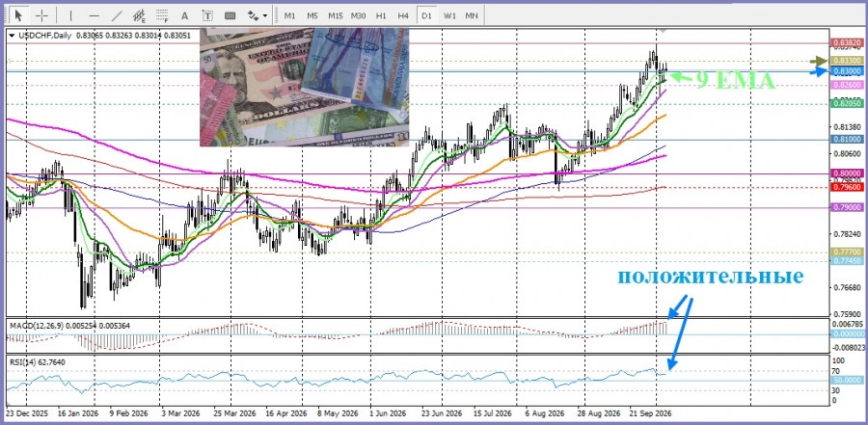Select the horizontal line tool
Viewport: 868px width, 425px height.
click(x=94, y=15)
